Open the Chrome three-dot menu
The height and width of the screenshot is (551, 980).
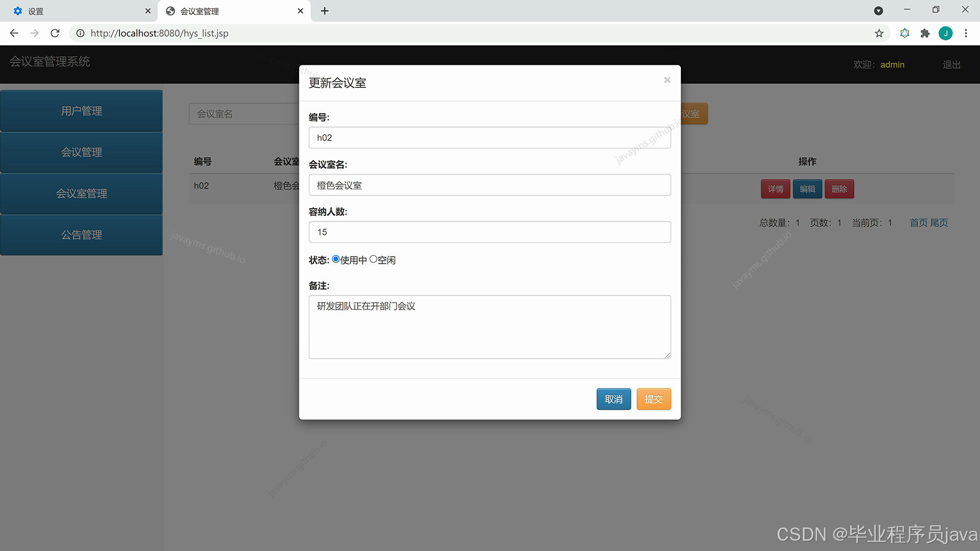tap(966, 33)
